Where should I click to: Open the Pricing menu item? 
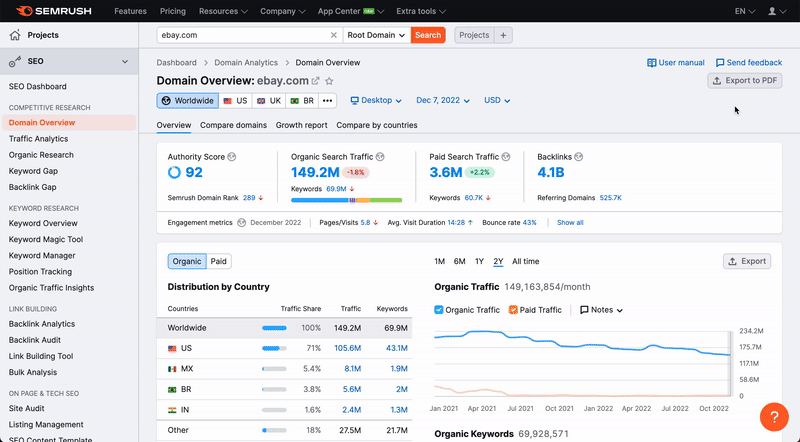tap(172, 11)
